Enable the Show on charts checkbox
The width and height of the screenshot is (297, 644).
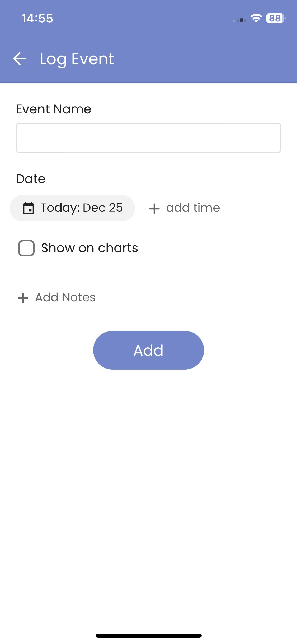tap(26, 248)
